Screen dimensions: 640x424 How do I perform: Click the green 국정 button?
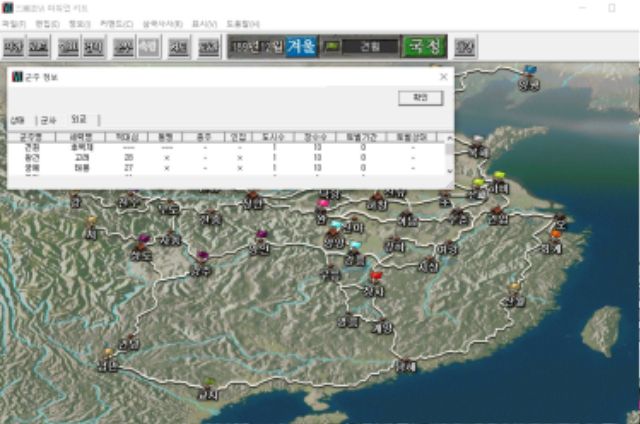424,46
